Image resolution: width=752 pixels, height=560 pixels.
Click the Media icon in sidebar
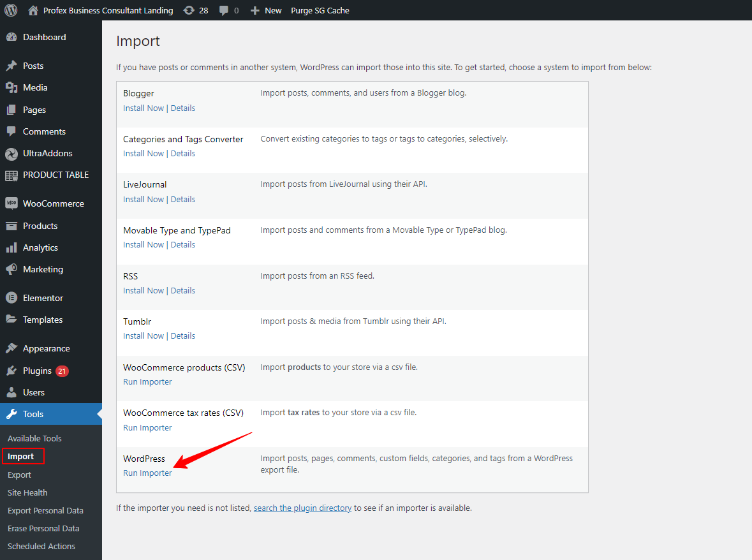[11, 87]
